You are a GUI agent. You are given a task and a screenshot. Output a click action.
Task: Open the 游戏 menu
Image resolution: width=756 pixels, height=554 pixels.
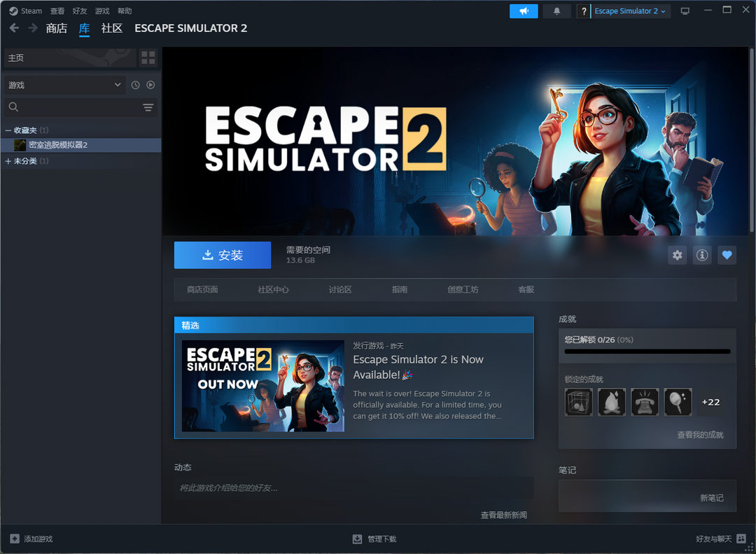(102, 11)
